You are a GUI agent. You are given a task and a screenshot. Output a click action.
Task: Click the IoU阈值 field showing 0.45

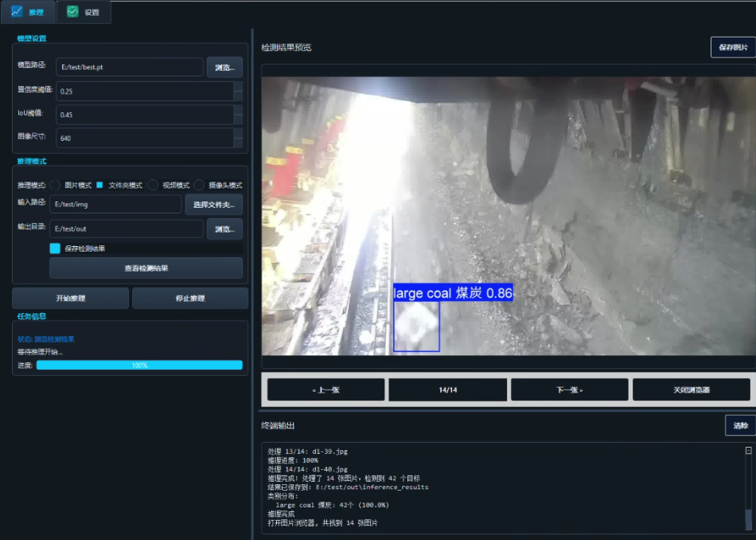click(145, 115)
